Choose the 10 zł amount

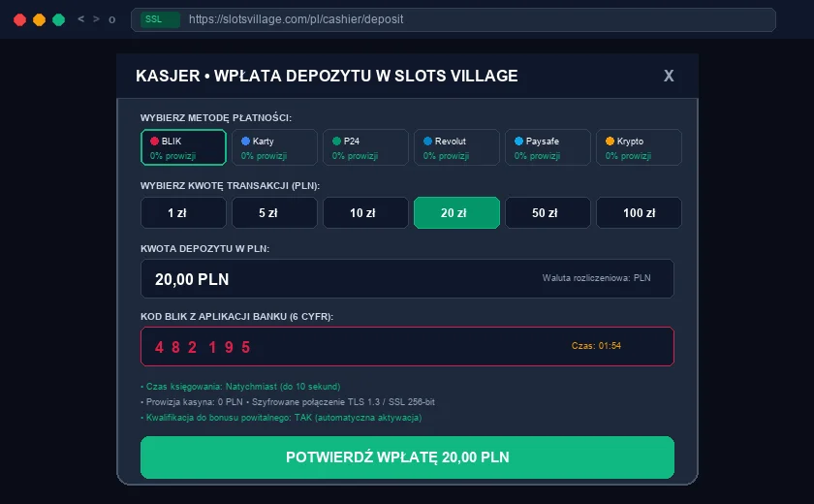pyautogui.click(x=365, y=213)
